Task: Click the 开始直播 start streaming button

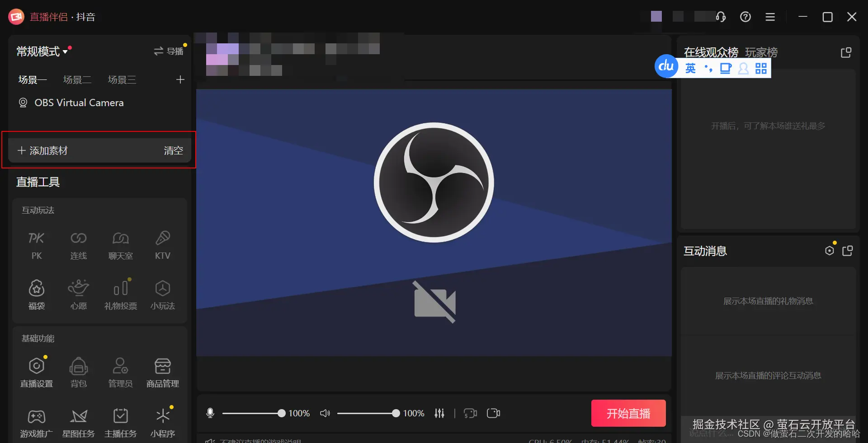Action: coord(628,413)
